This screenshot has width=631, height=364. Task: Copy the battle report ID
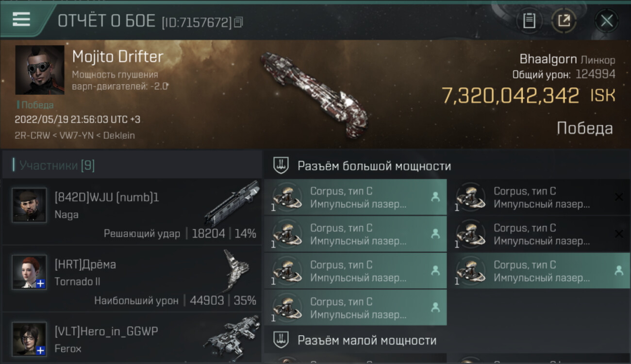click(238, 22)
